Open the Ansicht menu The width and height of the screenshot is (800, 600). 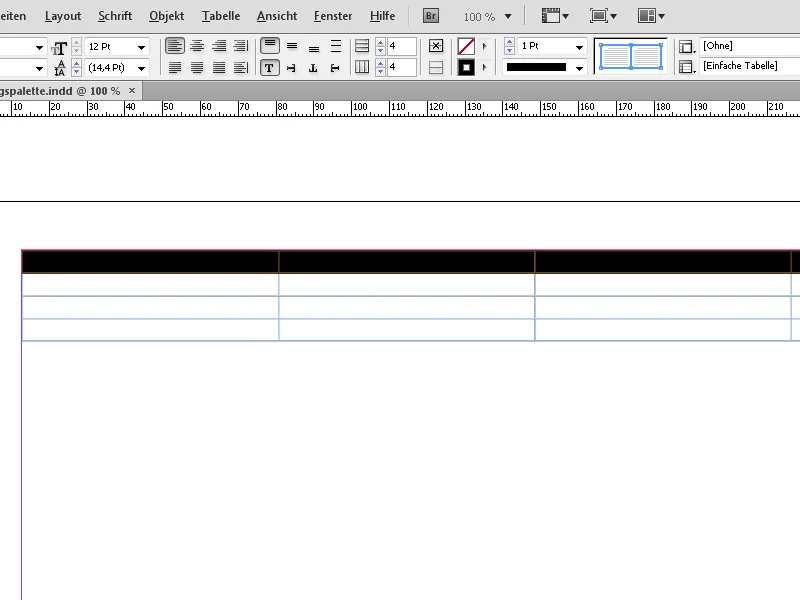[x=277, y=16]
